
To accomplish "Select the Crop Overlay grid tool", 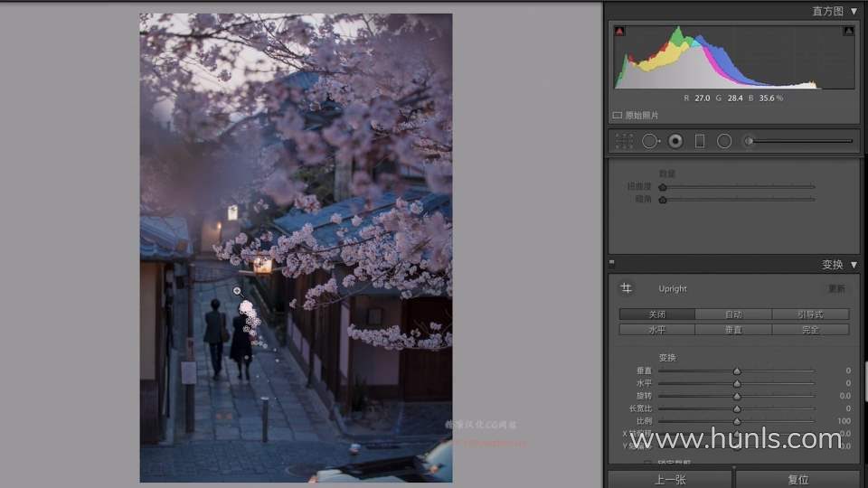I will click(624, 141).
